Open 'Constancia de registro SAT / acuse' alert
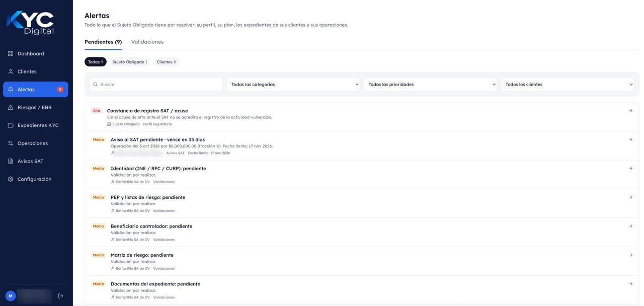Viewport: 644px width, 306px height. click(362, 117)
